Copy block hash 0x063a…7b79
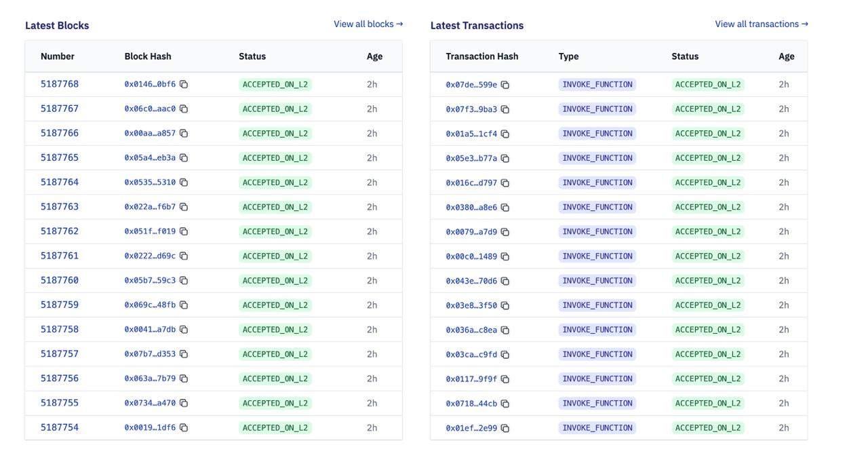This screenshot has width=868, height=466. [x=184, y=378]
